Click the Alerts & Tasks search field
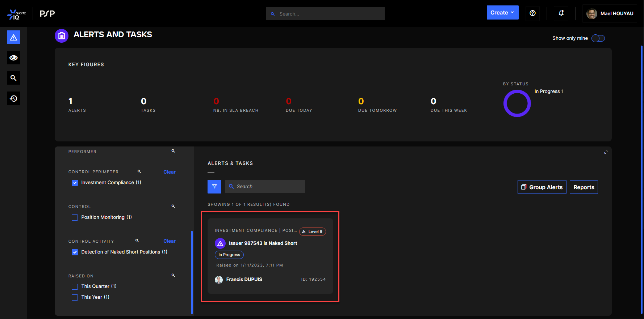Viewport: 644px width, 319px height. [268, 187]
